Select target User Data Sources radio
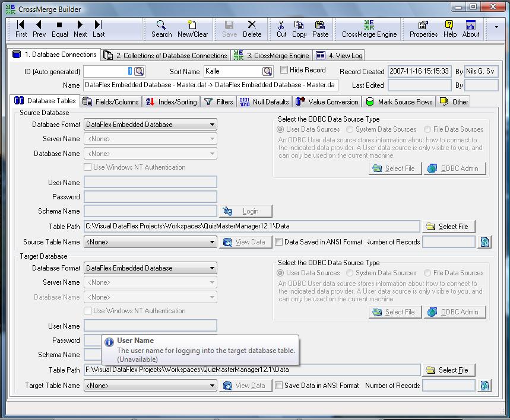Image resolution: width=510 pixels, height=420 pixels. [x=280, y=273]
